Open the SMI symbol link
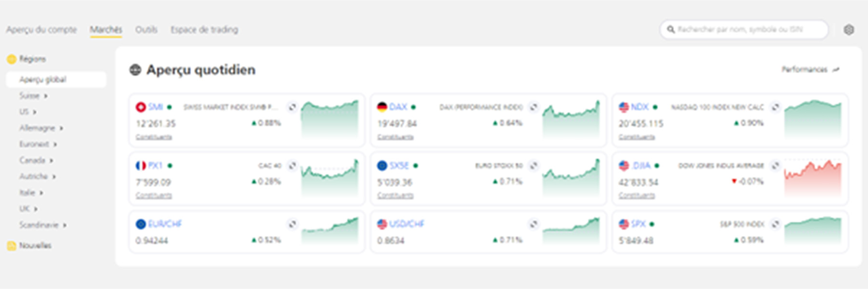Screen dimensions: 868x289 (x=155, y=107)
